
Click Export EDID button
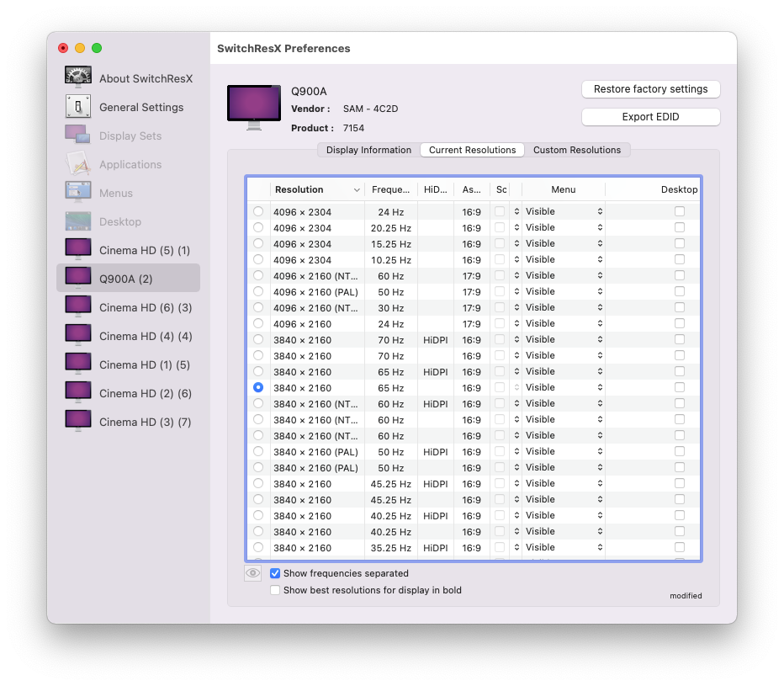tap(650, 117)
